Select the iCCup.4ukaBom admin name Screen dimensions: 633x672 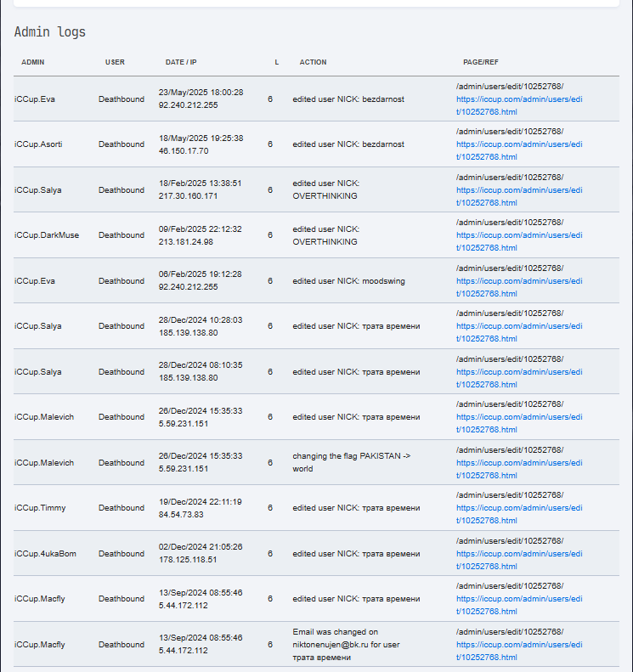click(45, 553)
